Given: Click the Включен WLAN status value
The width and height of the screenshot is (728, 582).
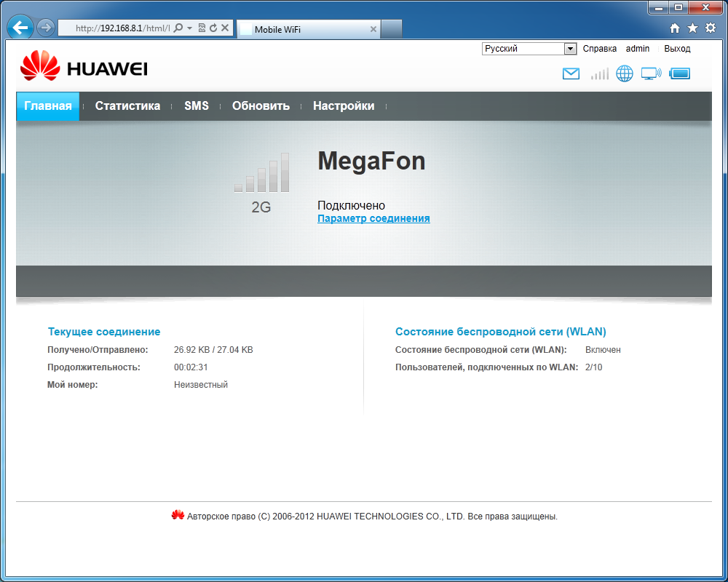Looking at the screenshot, I should [x=603, y=350].
